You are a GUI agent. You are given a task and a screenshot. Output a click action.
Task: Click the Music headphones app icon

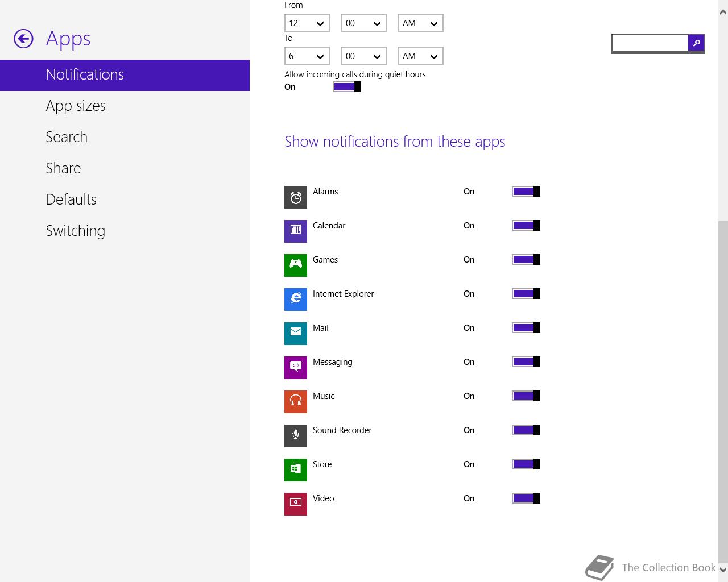pyautogui.click(x=296, y=402)
